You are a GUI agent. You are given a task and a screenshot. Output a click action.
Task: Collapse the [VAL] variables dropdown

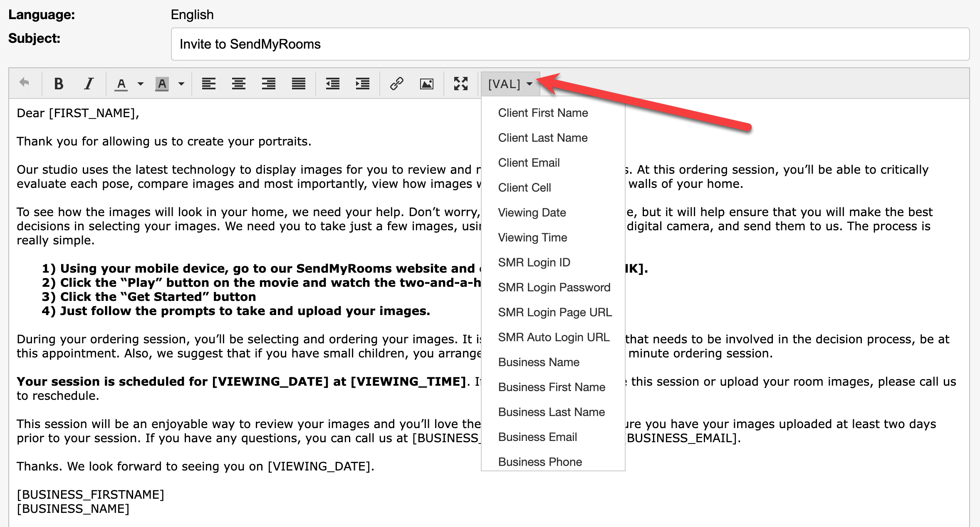(x=510, y=84)
